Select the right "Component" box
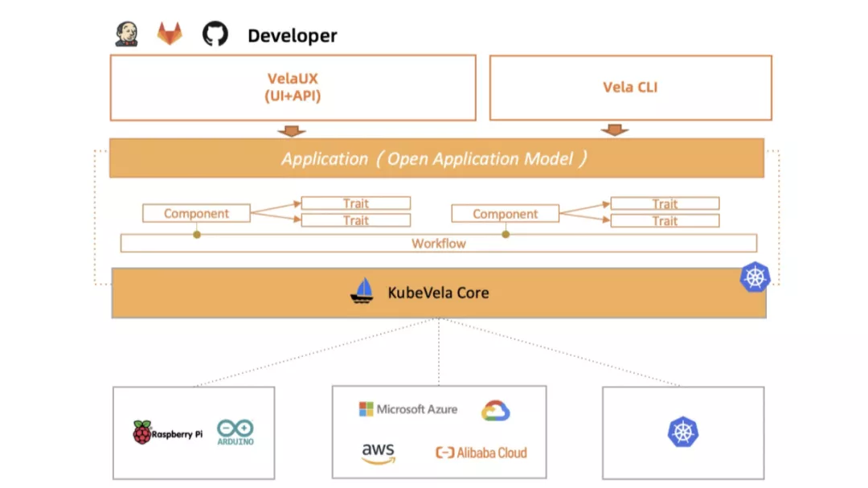The width and height of the screenshot is (868, 488). [x=506, y=214]
